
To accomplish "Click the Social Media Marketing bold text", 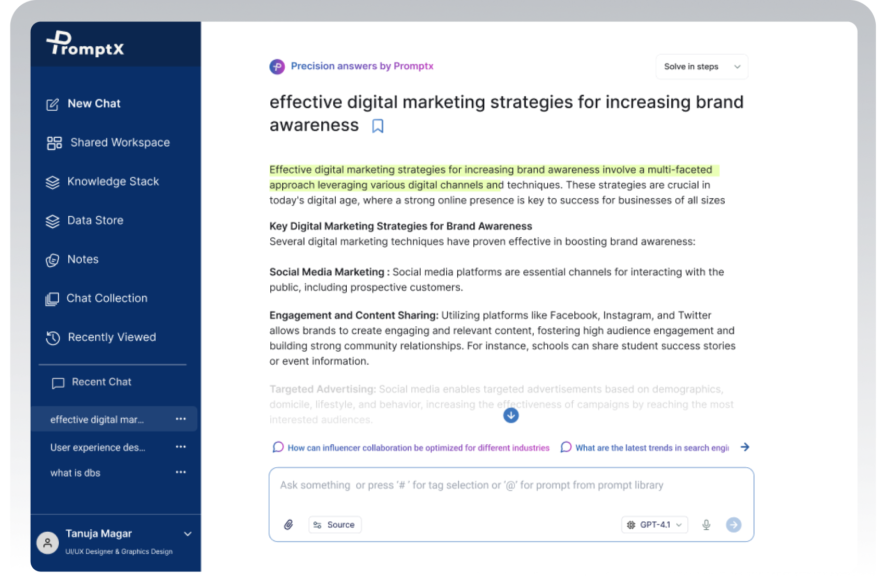I will pos(329,272).
